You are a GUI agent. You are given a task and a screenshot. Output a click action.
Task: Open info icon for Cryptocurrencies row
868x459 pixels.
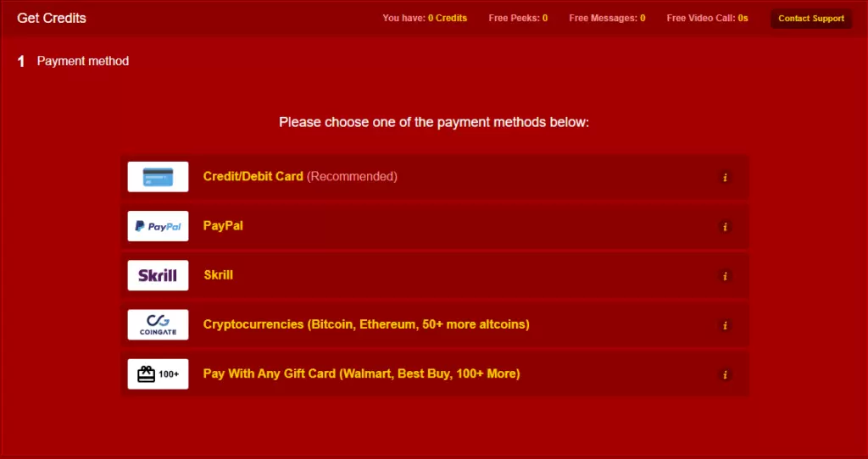pyautogui.click(x=725, y=325)
